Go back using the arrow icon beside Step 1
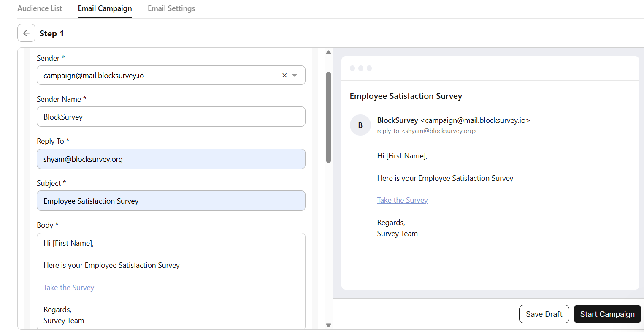 (x=26, y=33)
